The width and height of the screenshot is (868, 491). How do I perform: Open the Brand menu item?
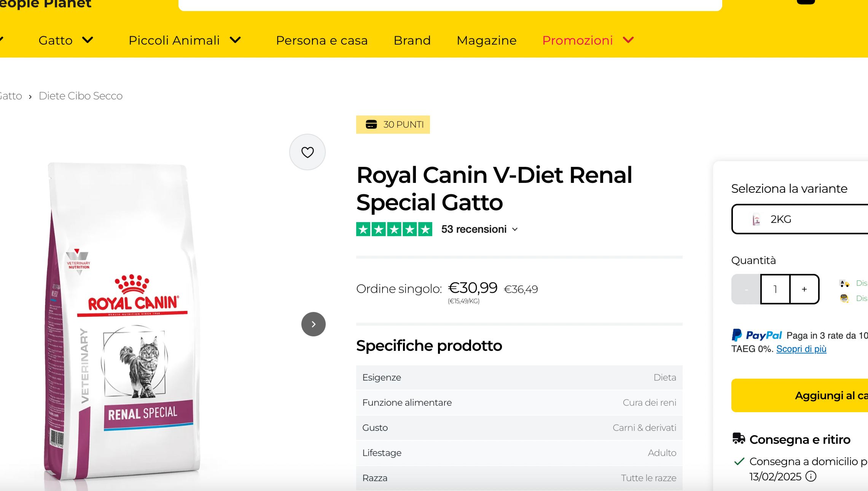pyautogui.click(x=412, y=40)
